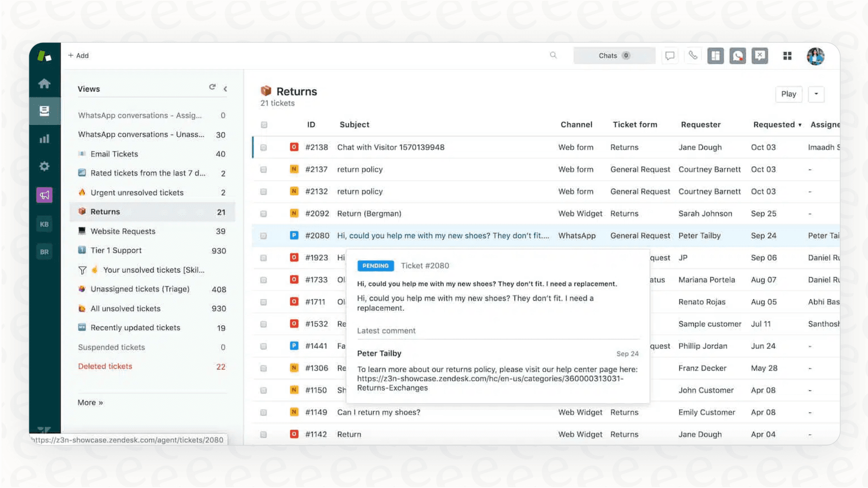Open the Chats tab in the top bar
Viewport: 868px width, 488px height.
tap(614, 55)
